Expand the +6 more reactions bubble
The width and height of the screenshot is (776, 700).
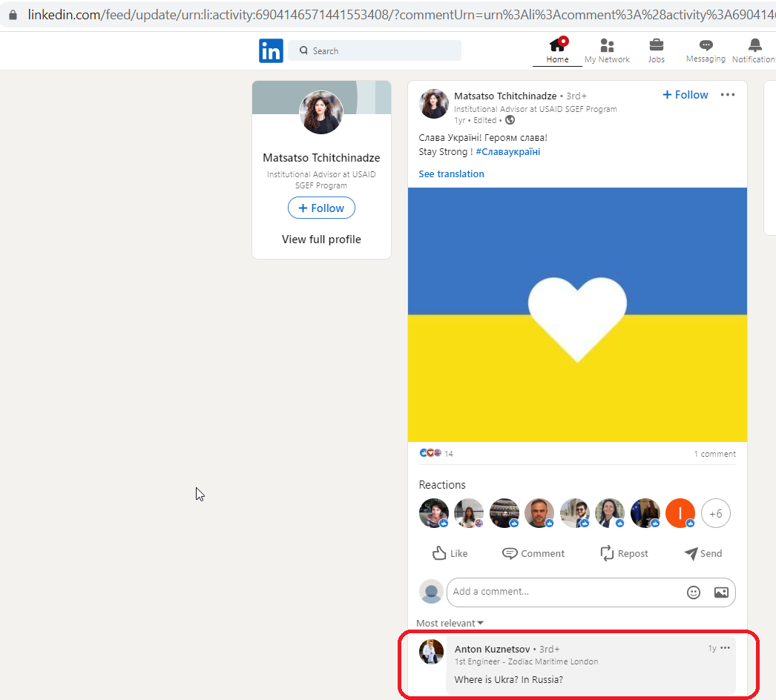(716, 513)
